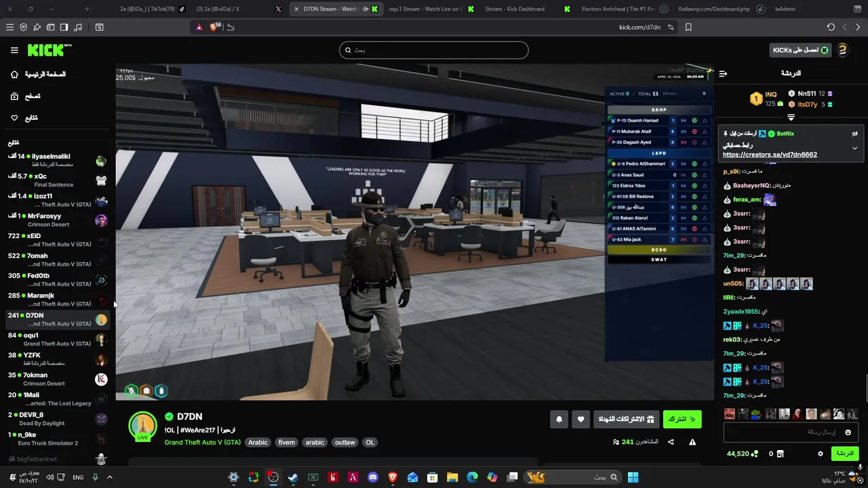
Task: Click the un505 emote chat message
Action: click(x=768, y=284)
